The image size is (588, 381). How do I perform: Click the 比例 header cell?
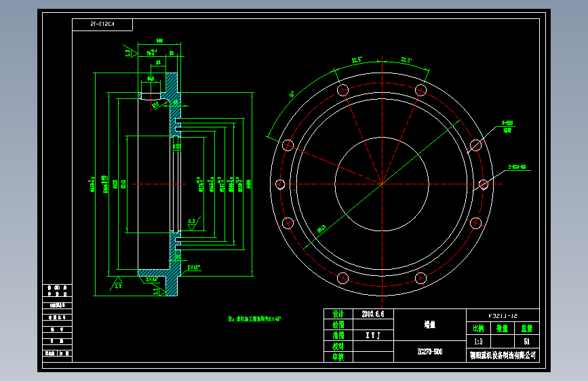(x=478, y=329)
